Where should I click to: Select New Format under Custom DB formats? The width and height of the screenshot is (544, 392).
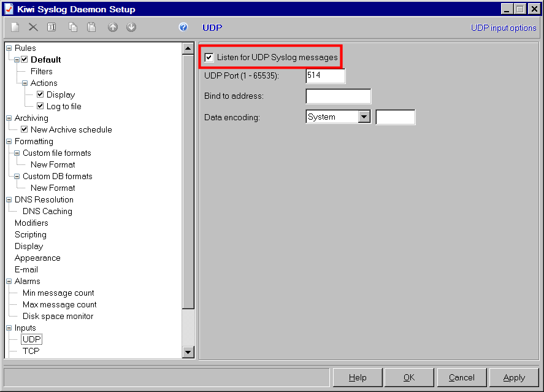click(x=53, y=188)
